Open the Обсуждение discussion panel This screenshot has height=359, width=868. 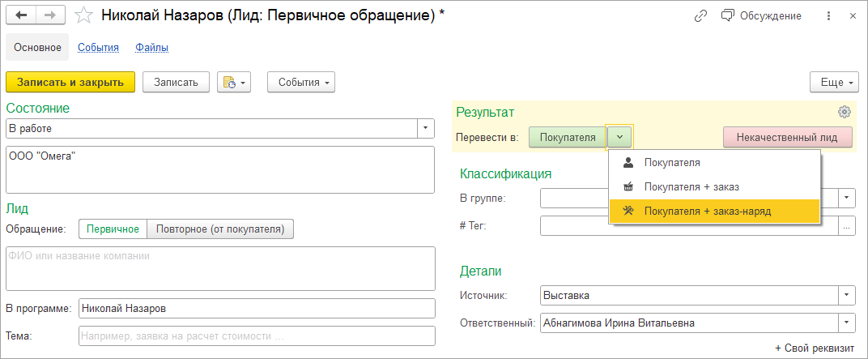point(762,15)
